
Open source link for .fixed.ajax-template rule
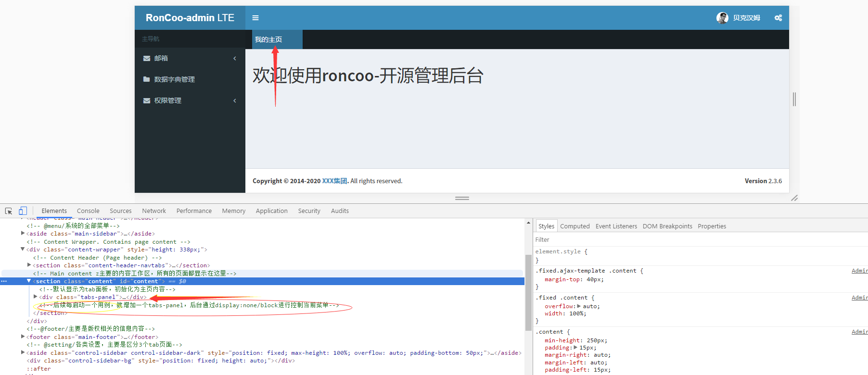coord(859,271)
